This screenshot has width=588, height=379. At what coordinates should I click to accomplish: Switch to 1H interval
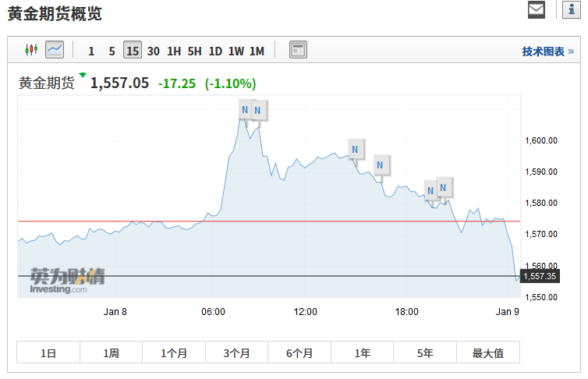(174, 51)
